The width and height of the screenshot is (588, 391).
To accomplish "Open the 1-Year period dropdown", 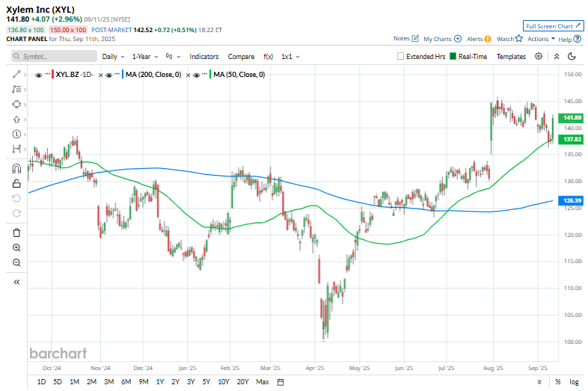I will [144, 57].
